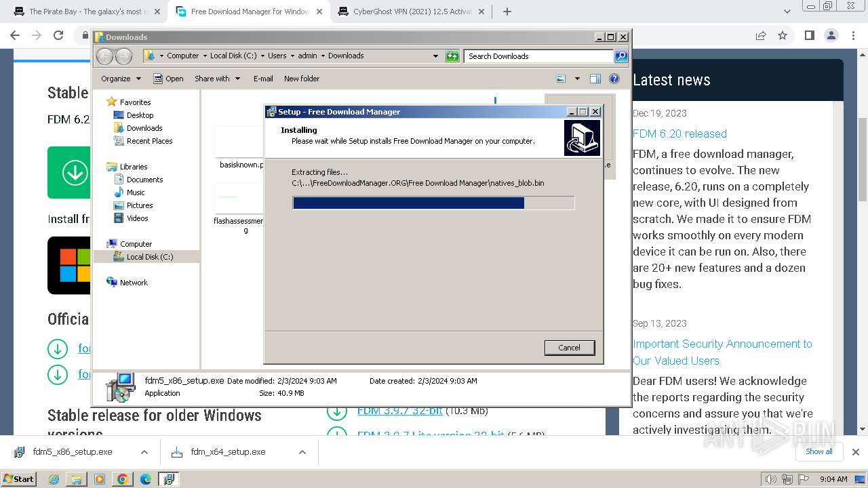The width and height of the screenshot is (868, 488).
Task: Open Windows Media Player taskbar icon
Action: (x=100, y=479)
